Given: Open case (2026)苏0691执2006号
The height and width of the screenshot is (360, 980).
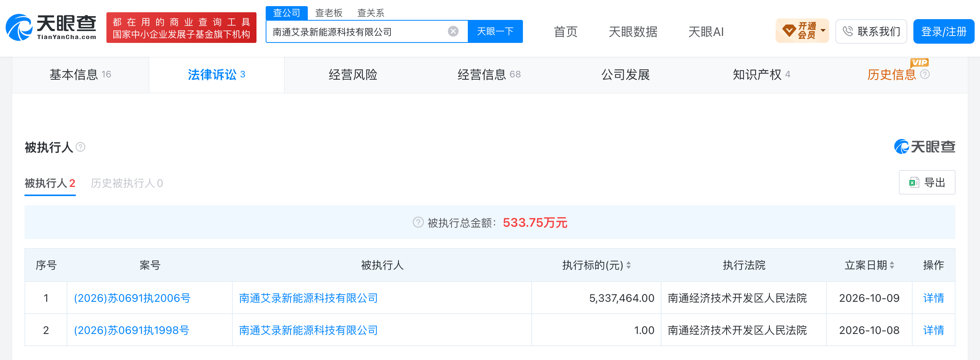Looking at the screenshot, I should (132, 298).
